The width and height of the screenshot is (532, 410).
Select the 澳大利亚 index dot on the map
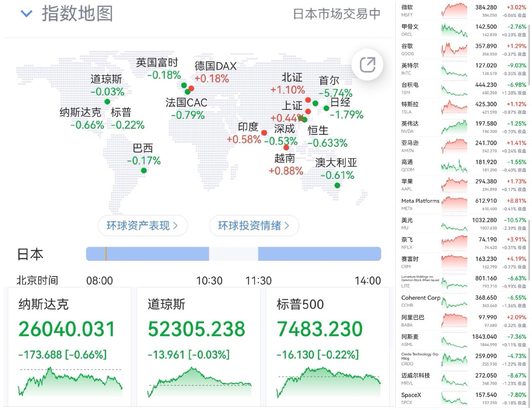pyautogui.click(x=337, y=185)
